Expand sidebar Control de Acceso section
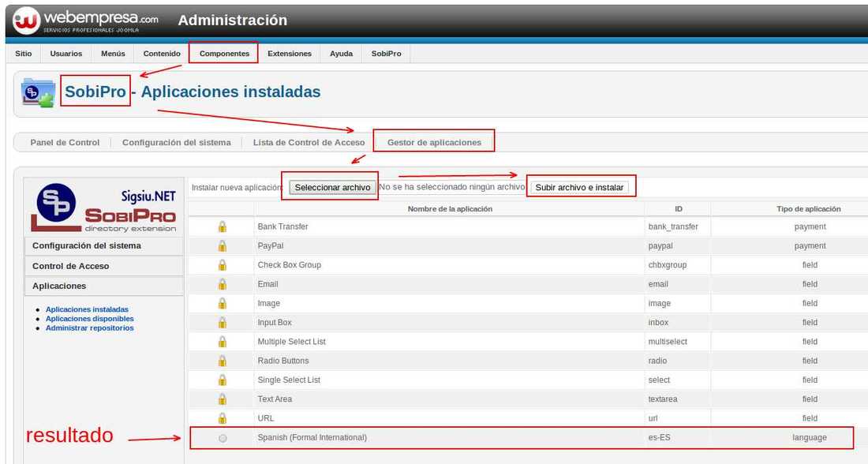Viewport: 868px width, 464px height. pyautogui.click(x=104, y=266)
